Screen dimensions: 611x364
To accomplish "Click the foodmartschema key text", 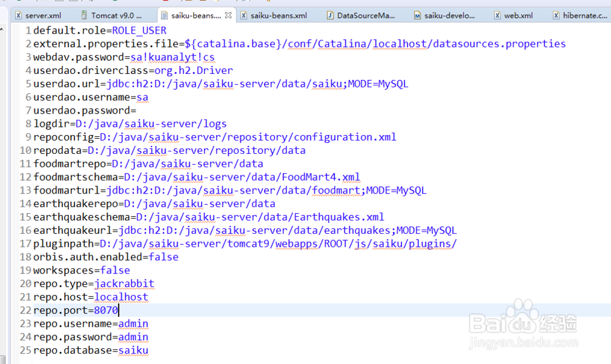I will point(76,177).
